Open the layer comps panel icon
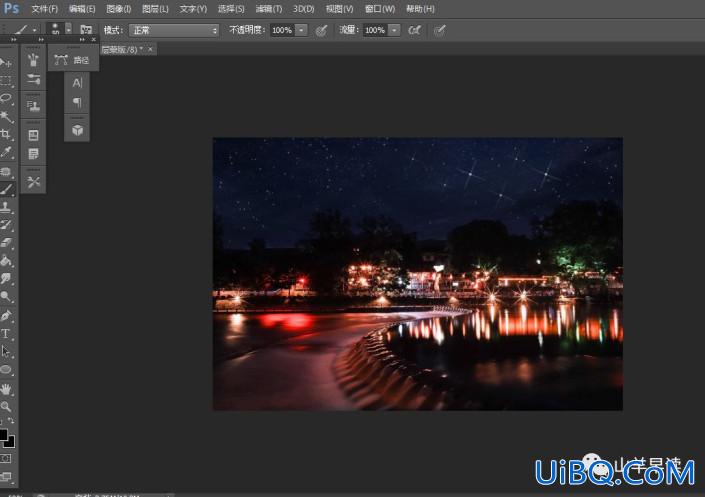Image resolution: width=705 pixels, height=497 pixels. (x=33, y=135)
